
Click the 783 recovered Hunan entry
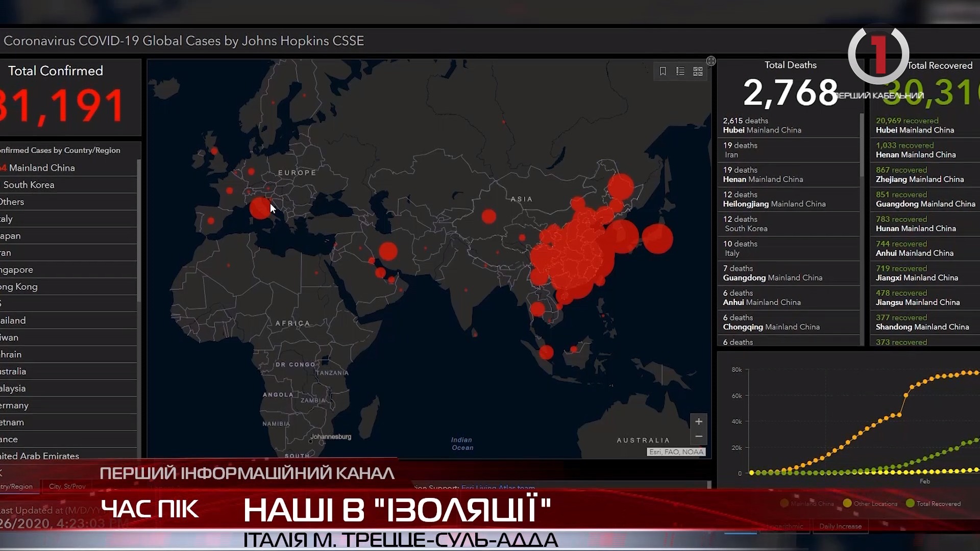click(x=926, y=224)
